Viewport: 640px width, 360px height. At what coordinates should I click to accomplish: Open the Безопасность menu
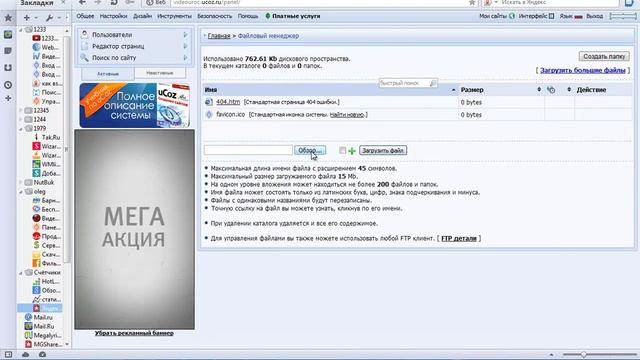pos(215,16)
